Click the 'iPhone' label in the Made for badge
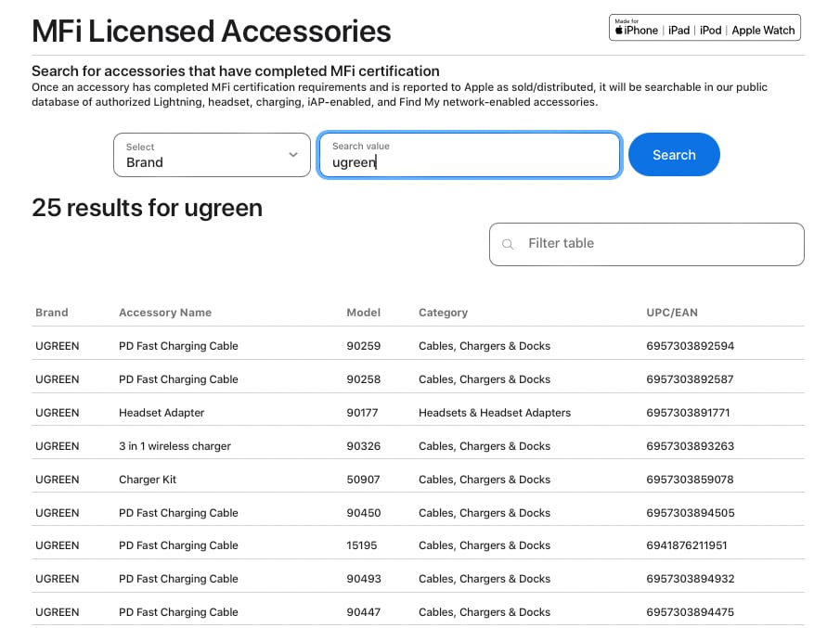Image resolution: width=840 pixels, height=628 pixels. [641, 30]
